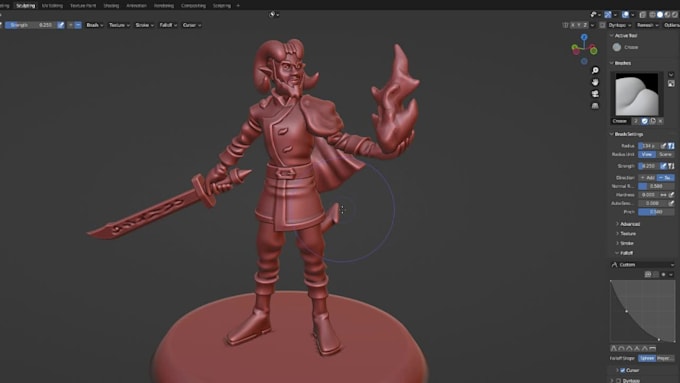The width and height of the screenshot is (680, 383).
Task: Open the Texture Paint workspace tab
Action: pos(83,6)
